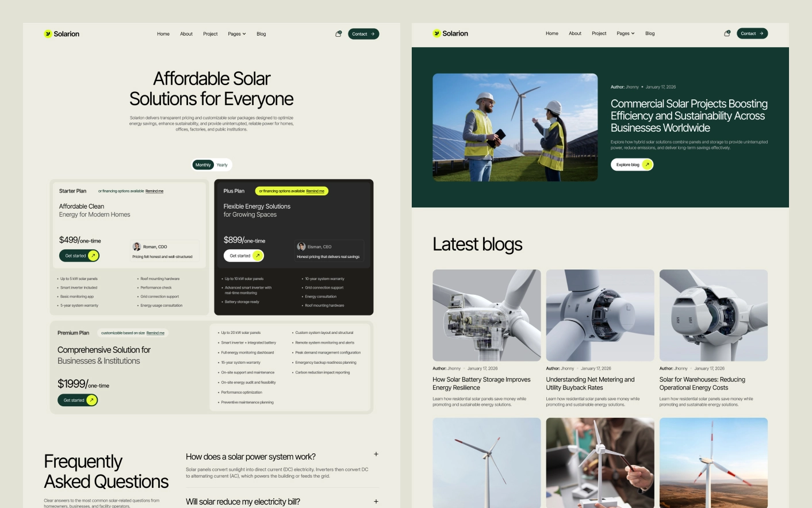The image size is (812, 508).
Task: Expand the 'Will solar reduce my electricity bill?' question
Action: [376, 501]
